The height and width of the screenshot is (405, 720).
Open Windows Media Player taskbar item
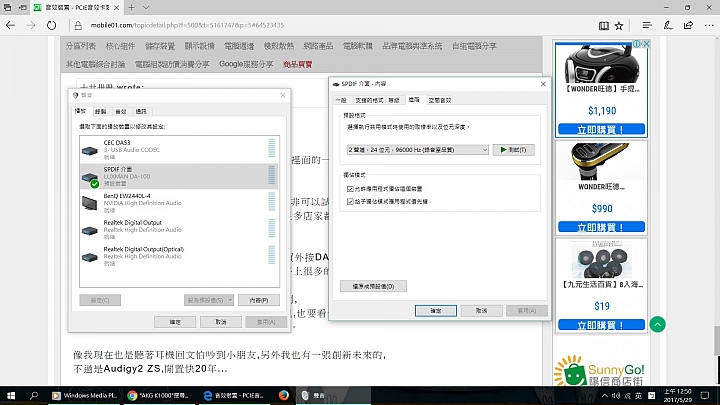[x=84, y=395]
